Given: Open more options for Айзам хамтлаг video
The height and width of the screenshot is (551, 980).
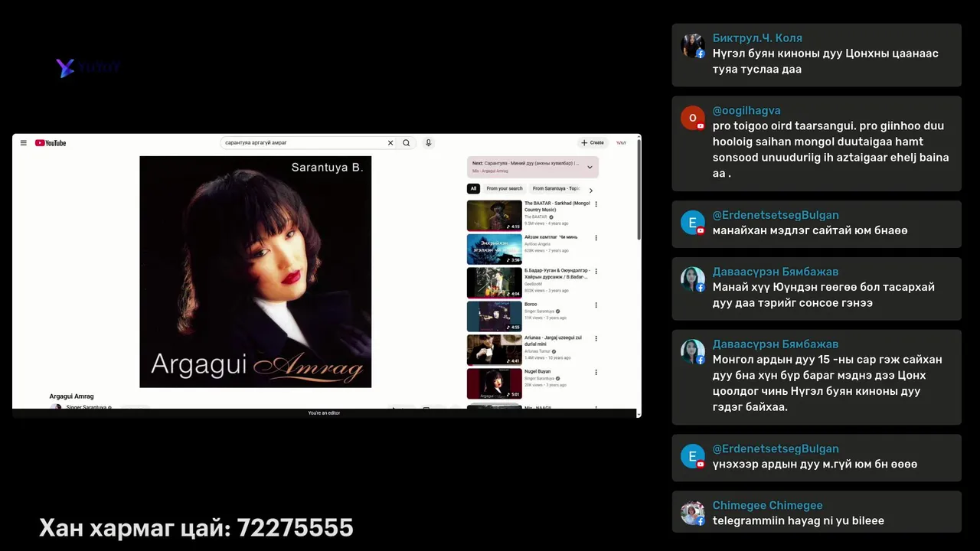Looking at the screenshot, I should click(x=596, y=238).
